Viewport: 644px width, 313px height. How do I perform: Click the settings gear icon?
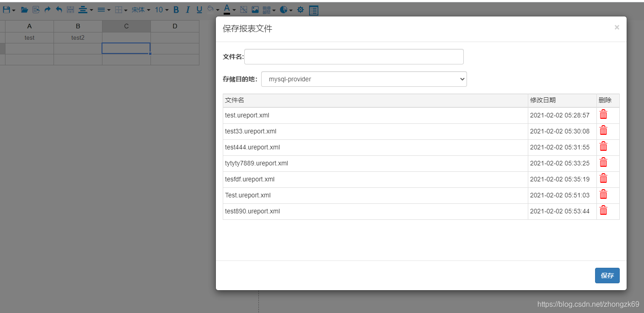click(301, 10)
